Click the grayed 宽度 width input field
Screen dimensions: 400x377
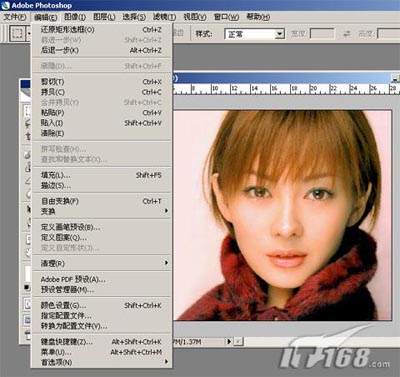(x=322, y=34)
